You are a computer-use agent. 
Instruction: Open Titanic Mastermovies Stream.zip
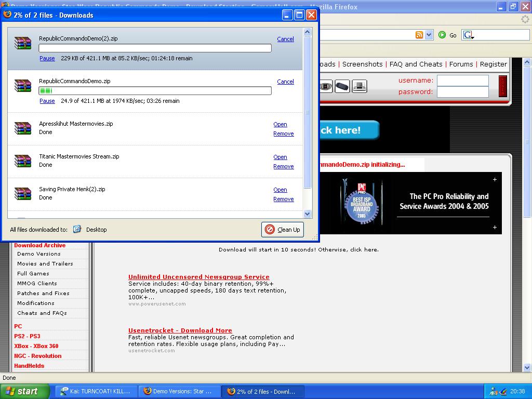pyautogui.click(x=280, y=157)
